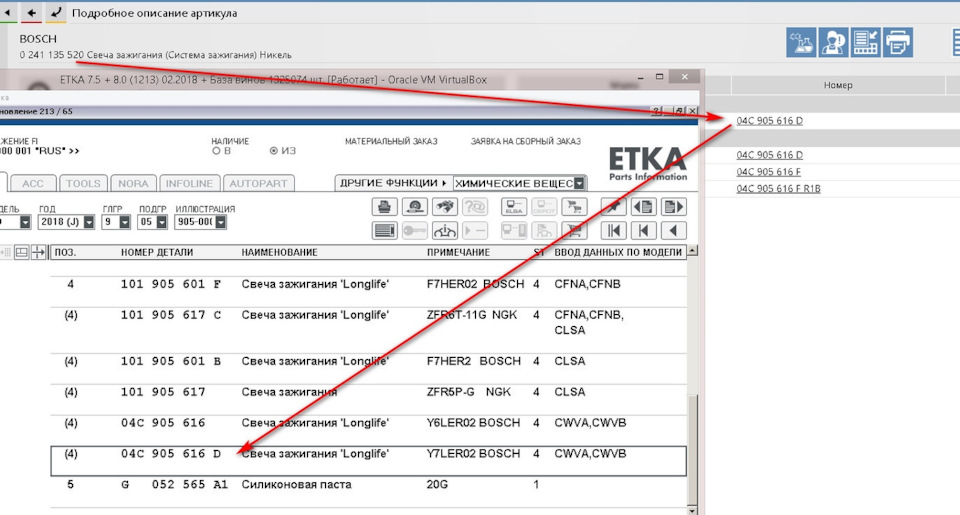Image resolution: width=960 pixels, height=515 pixels.
Task: Launch the ELSA connection button
Action: coord(514,207)
